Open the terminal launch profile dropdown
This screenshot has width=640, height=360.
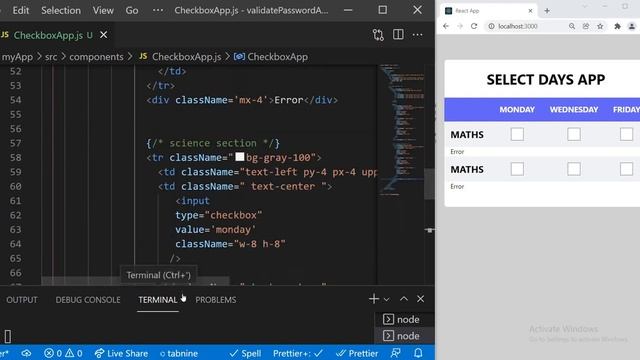pyautogui.click(x=386, y=299)
